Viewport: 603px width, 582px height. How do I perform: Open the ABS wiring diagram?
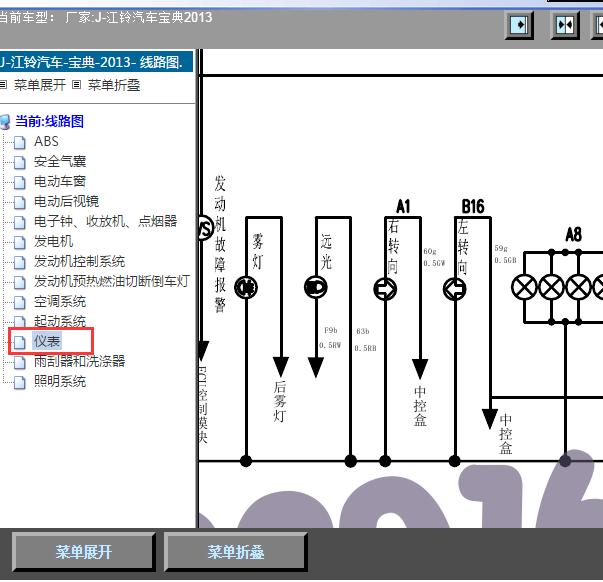click(x=46, y=141)
